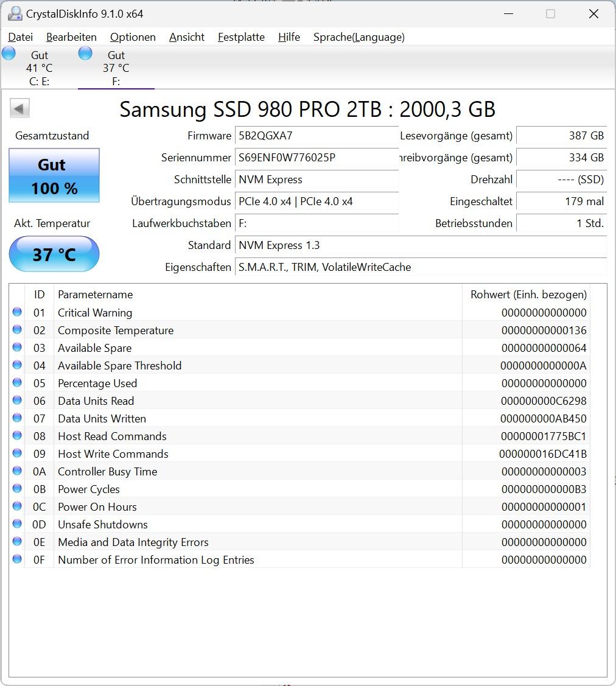Click the Rohwert (Einh. bezogen) column header
Screen dimensions: 616x686
(x=527, y=295)
